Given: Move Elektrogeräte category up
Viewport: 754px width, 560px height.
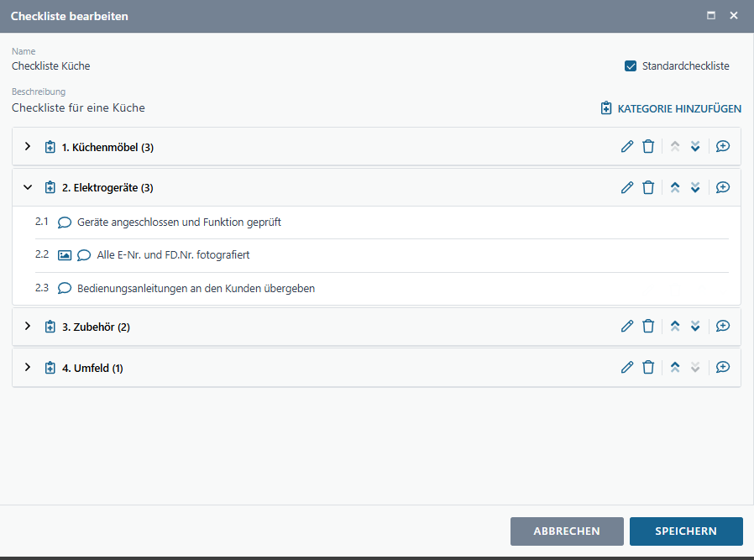Looking at the screenshot, I should 674,188.
